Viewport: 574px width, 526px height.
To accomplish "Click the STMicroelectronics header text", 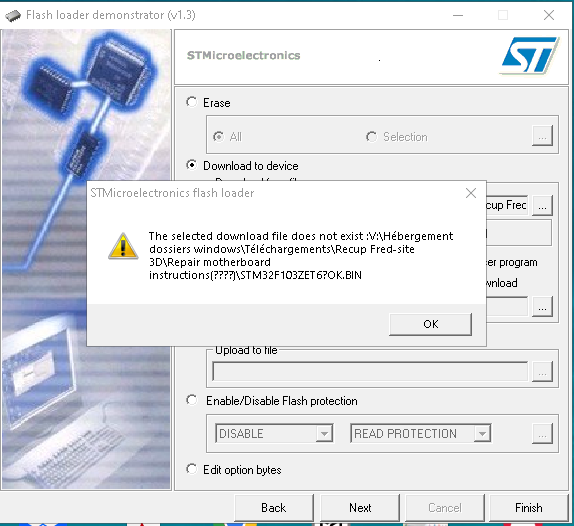I will click(243, 55).
